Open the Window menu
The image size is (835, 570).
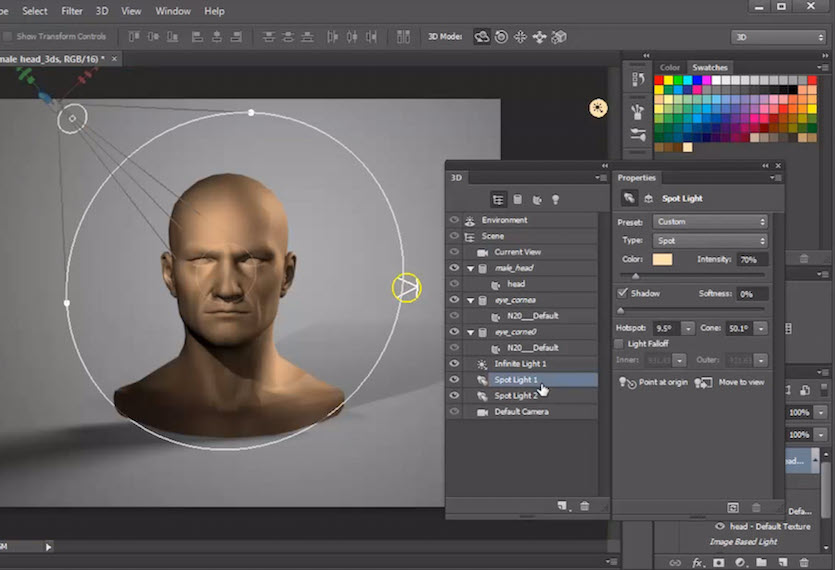tap(173, 11)
